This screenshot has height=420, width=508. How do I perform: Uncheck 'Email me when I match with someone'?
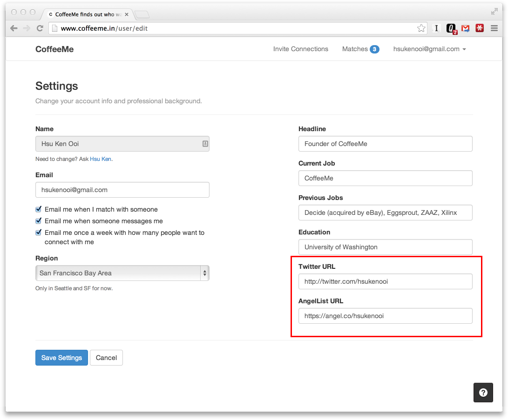pos(39,209)
